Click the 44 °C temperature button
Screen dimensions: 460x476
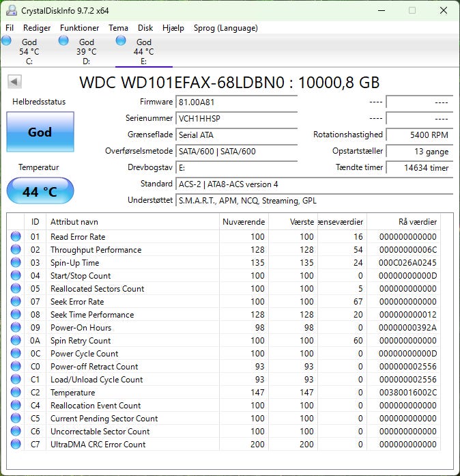(40, 192)
